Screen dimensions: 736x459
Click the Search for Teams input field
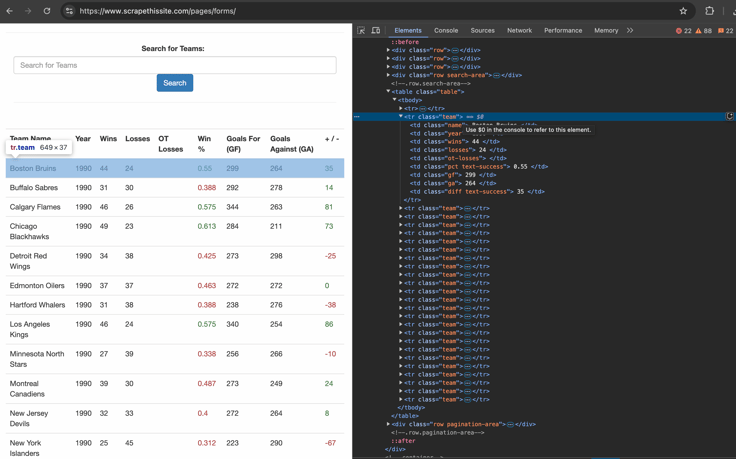[x=175, y=65]
